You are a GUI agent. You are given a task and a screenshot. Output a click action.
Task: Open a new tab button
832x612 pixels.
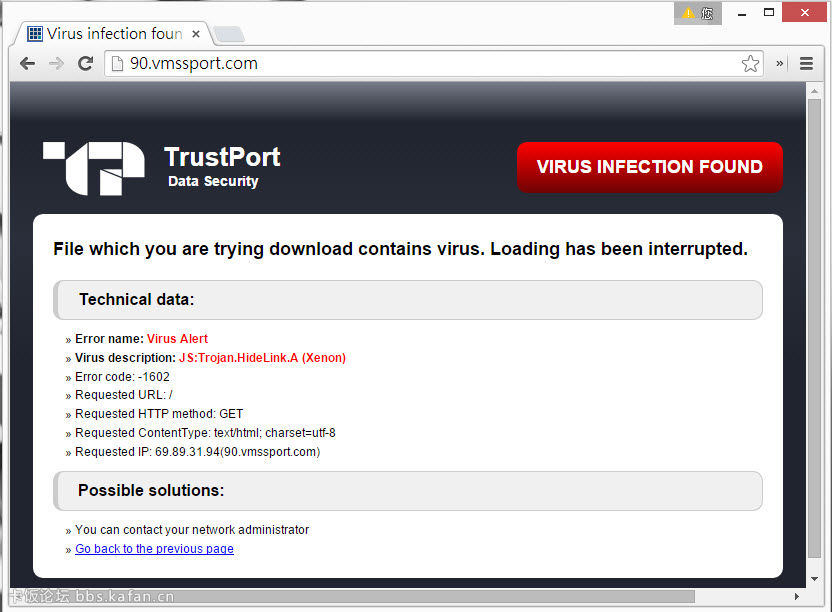coord(229,35)
